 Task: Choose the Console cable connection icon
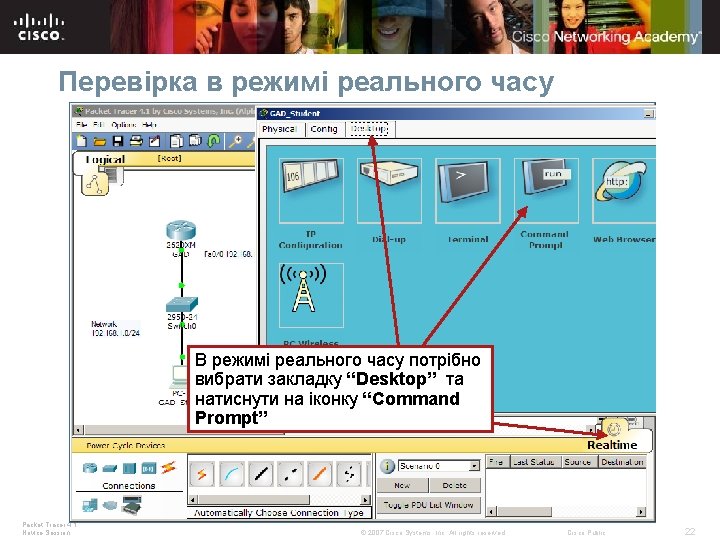[232, 474]
